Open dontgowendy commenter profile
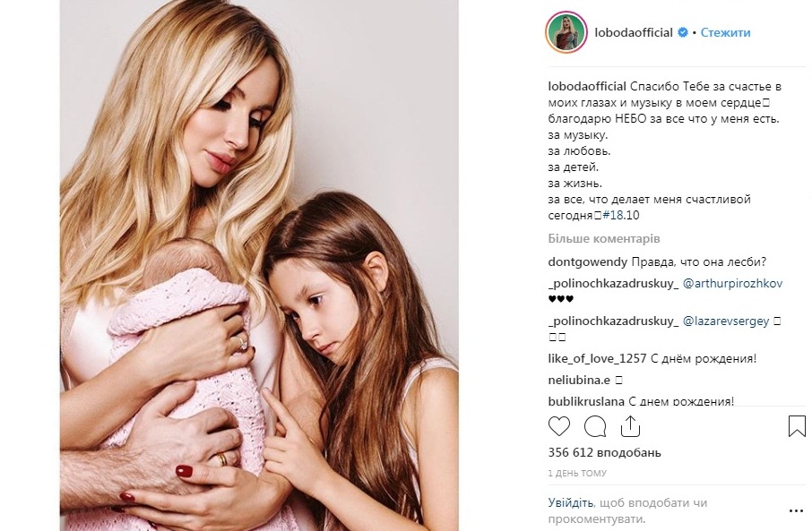This screenshot has height=531, width=812. 588,261
